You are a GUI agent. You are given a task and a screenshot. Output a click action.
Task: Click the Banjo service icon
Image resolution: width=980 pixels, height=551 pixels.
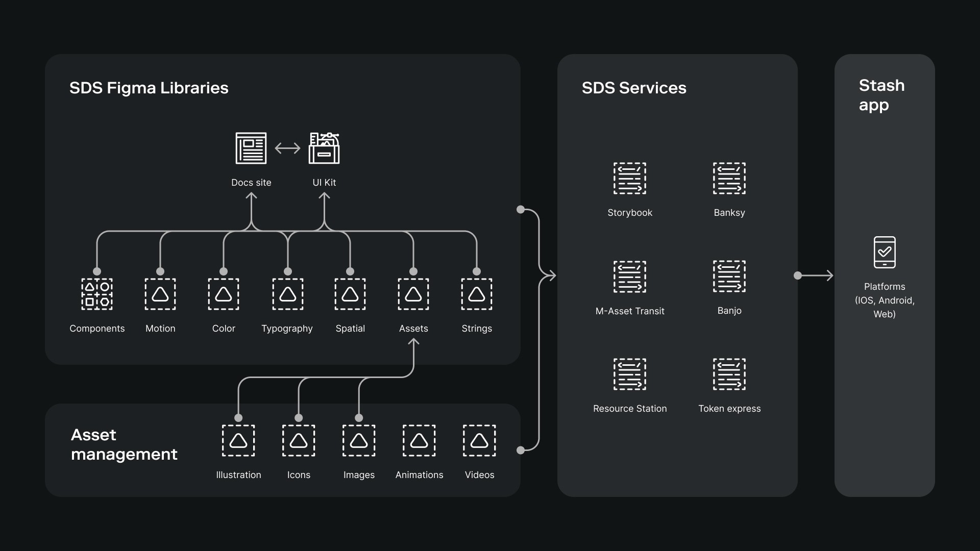click(729, 276)
